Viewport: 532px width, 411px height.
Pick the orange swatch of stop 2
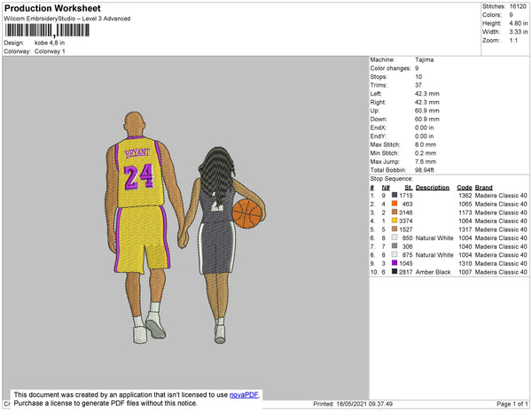point(395,204)
